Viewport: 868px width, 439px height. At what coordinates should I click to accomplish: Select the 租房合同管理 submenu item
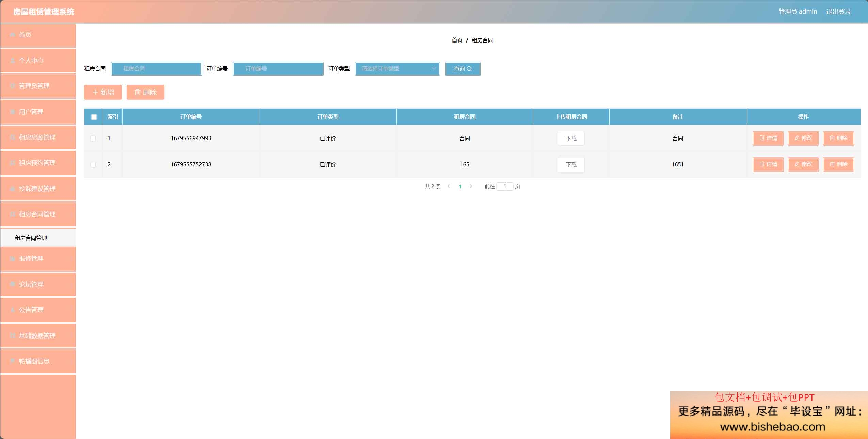coord(38,238)
